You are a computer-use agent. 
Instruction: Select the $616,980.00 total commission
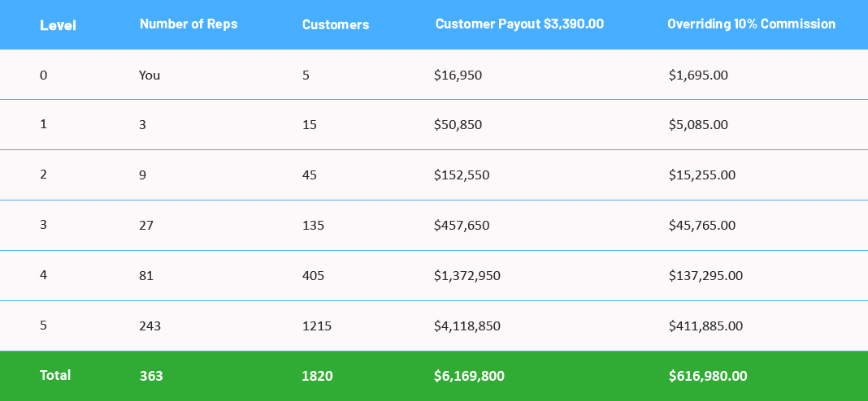pyautogui.click(x=708, y=376)
